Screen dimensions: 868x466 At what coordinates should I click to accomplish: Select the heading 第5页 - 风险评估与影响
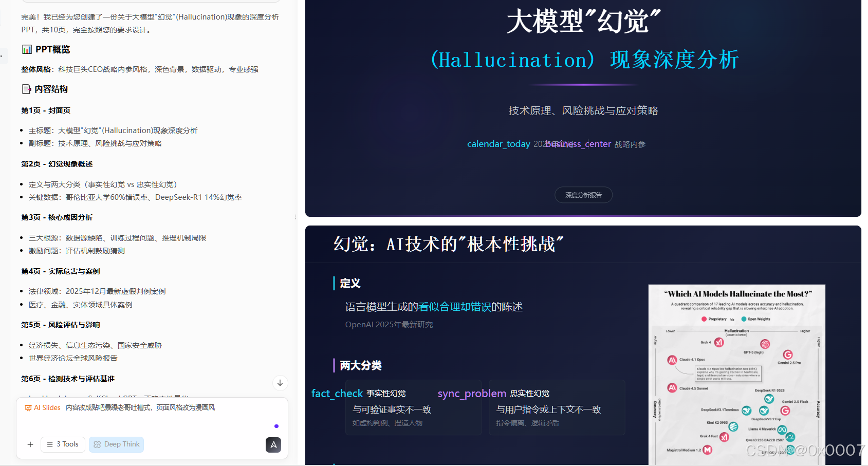coord(61,325)
